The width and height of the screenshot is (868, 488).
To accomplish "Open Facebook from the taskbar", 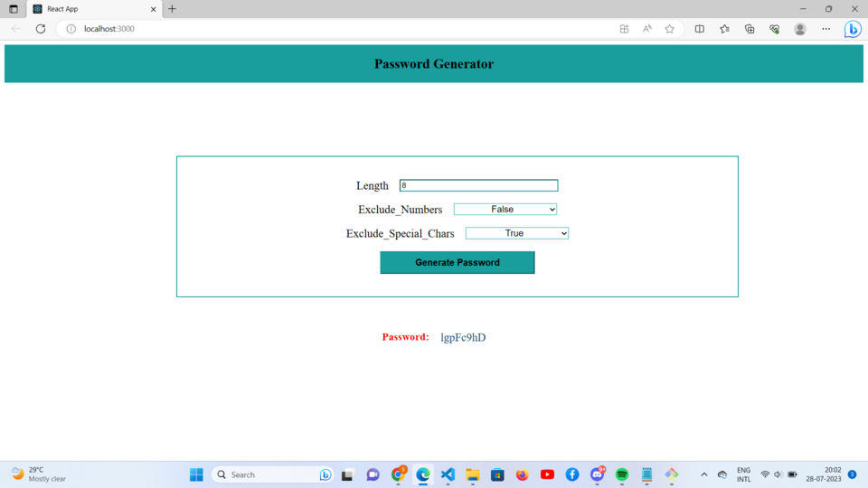I will pos(571,474).
